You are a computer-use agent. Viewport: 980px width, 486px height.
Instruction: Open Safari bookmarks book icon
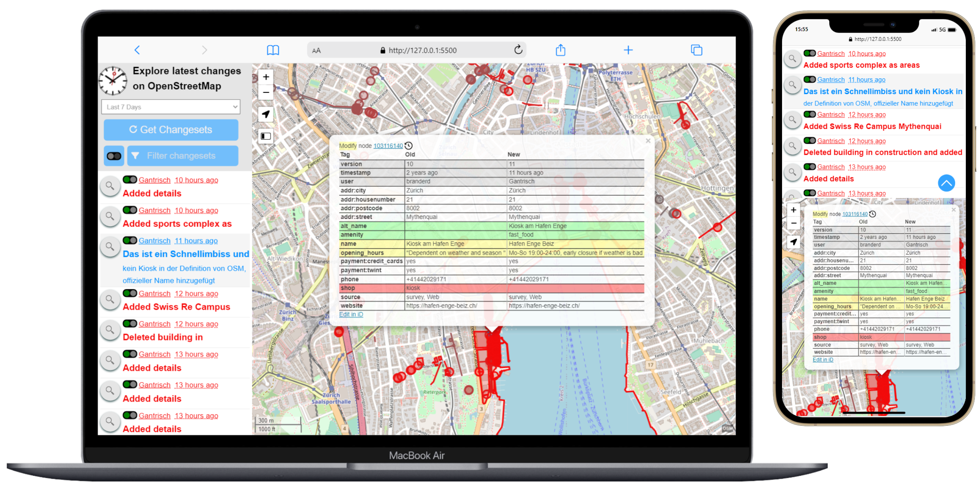pyautogui.click(x=273, y=50)
